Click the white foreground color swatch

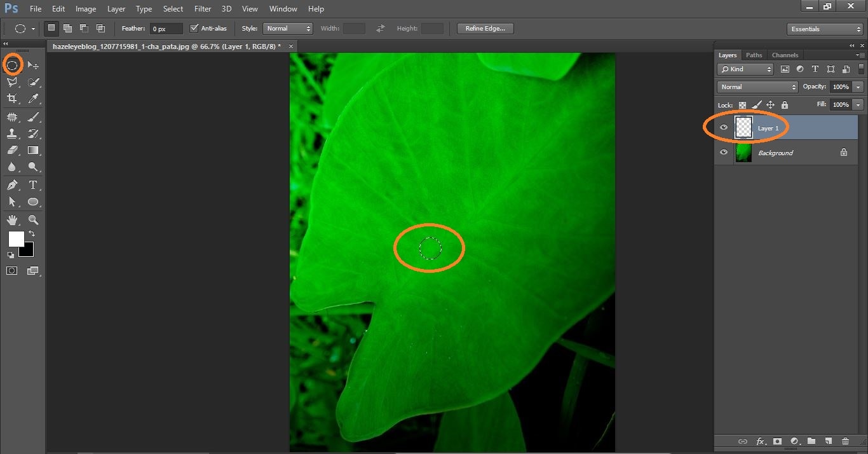pos(16,239)
